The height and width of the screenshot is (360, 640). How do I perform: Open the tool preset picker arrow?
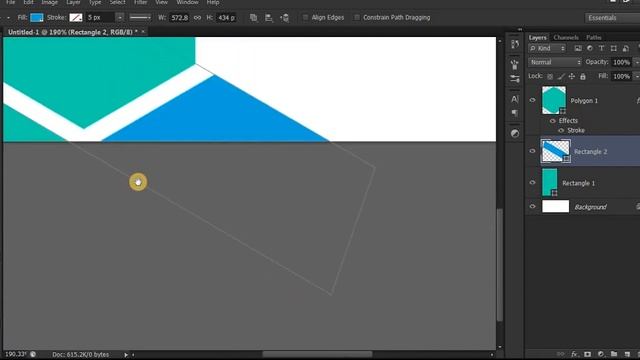click(x=8, y=18)
